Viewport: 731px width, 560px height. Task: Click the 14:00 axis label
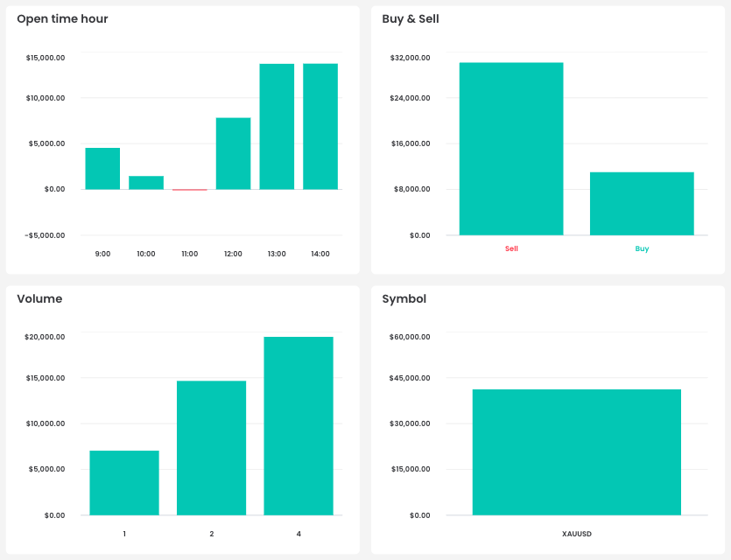pyautogui.click(x=320, y=254)
